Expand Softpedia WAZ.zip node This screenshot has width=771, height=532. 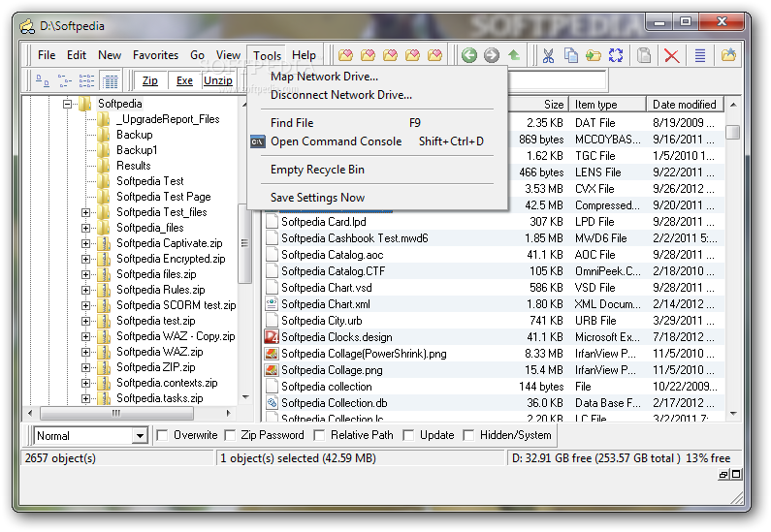tap(85, 352)
